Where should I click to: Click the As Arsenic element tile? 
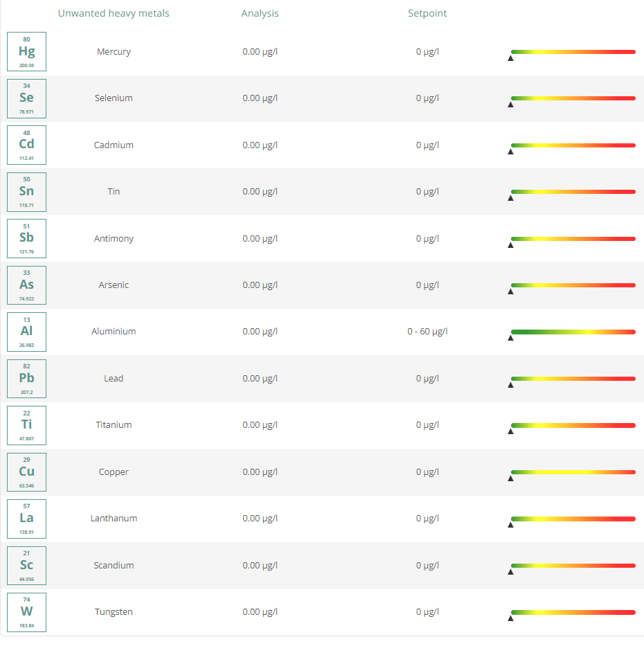click(x=26, y=285)
